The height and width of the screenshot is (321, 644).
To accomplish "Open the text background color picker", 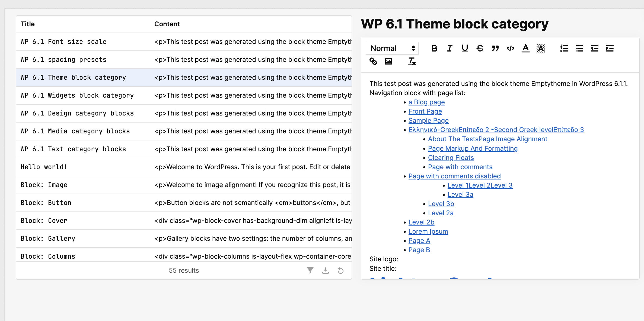I will [541, 48].
